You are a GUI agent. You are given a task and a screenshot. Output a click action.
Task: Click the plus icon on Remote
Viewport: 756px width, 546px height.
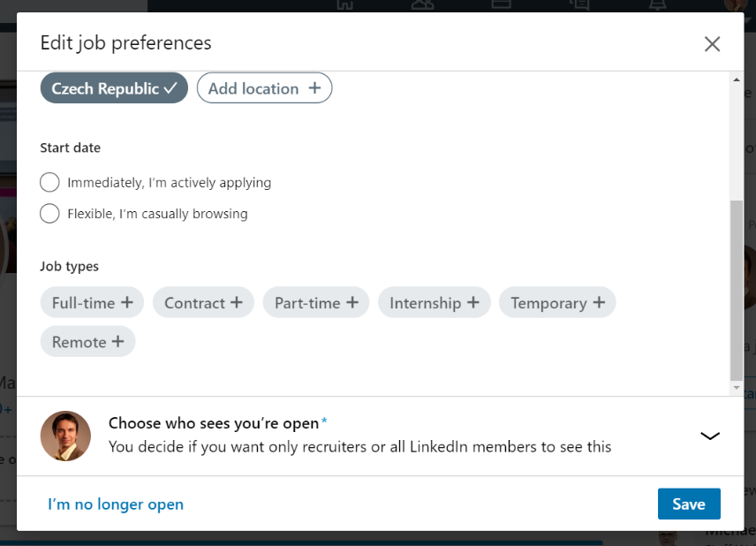point(117,342)
